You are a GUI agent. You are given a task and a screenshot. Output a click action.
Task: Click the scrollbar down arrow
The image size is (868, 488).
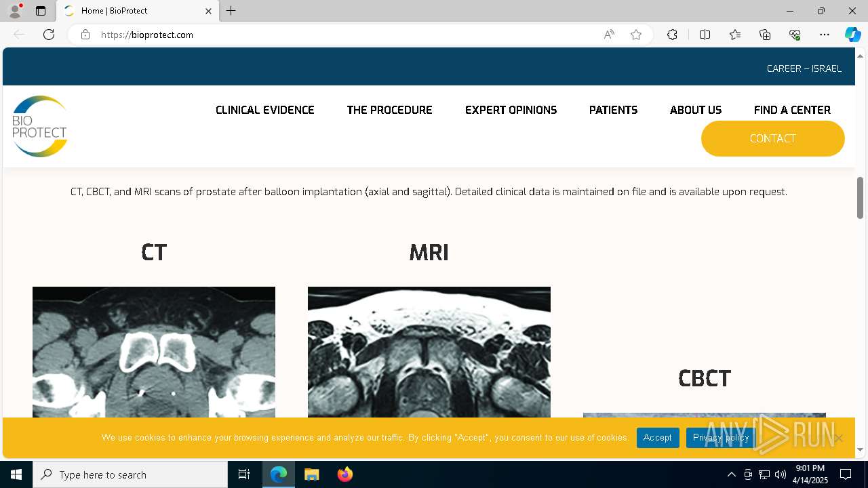[x=860, y=449]
